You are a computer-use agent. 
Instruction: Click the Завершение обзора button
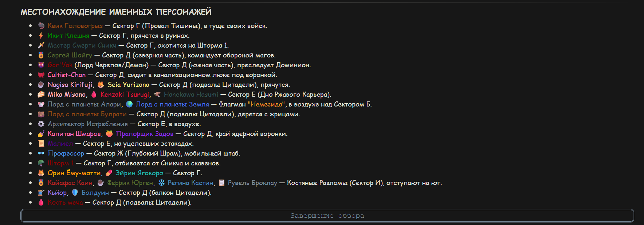tap(327, 216)
